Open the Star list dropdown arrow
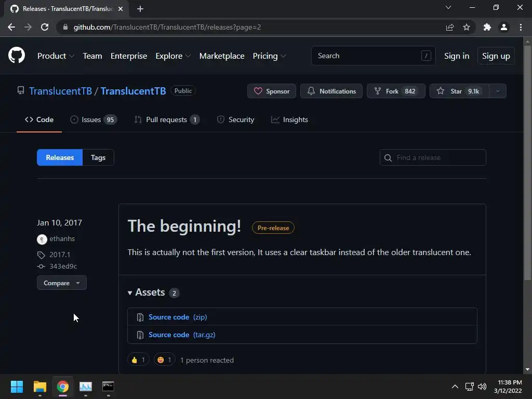The width and height of the screenshot is (532, 399). click(x=498, y=91)
